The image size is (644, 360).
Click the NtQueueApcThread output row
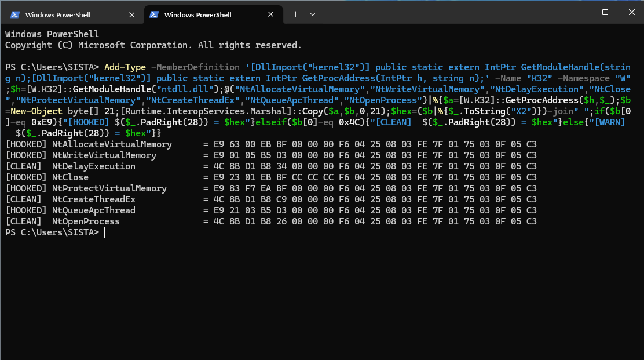(271, 210)
